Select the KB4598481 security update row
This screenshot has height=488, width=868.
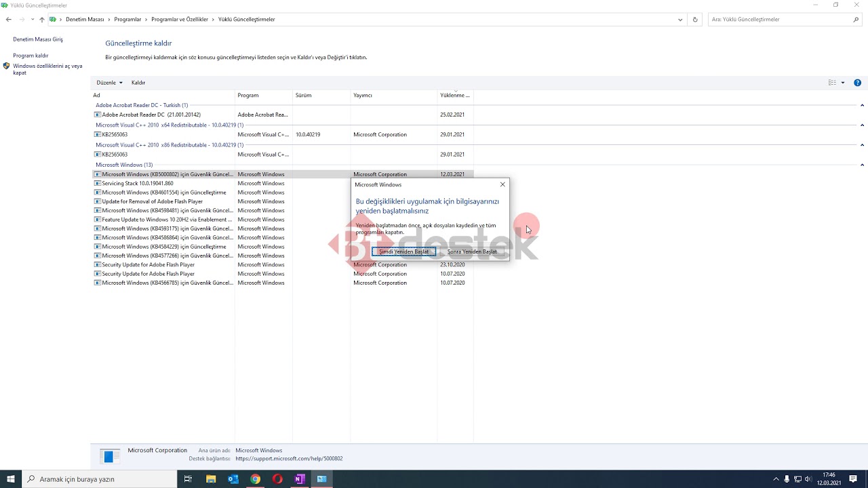click(282, 211)
